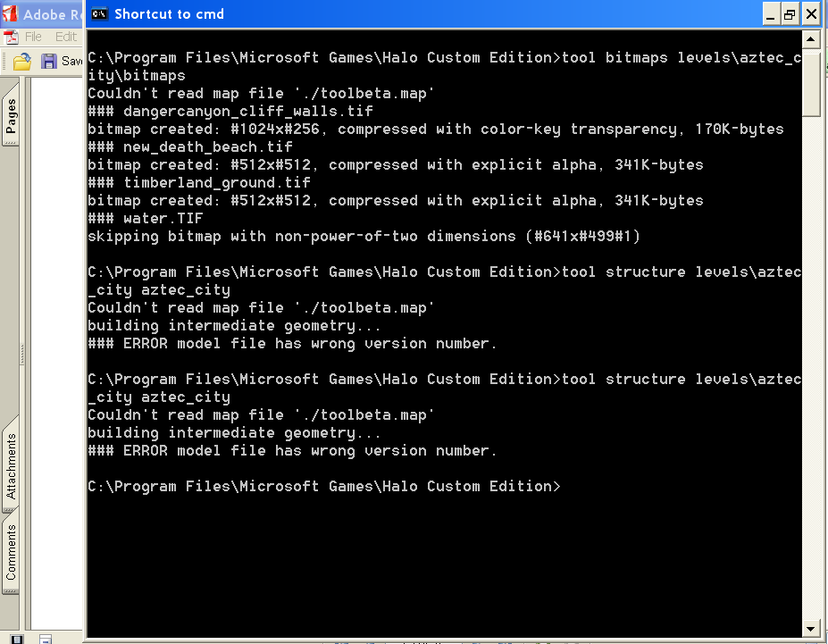
Task: Open the Attachments side tab
Action: (x=11, y=466)
